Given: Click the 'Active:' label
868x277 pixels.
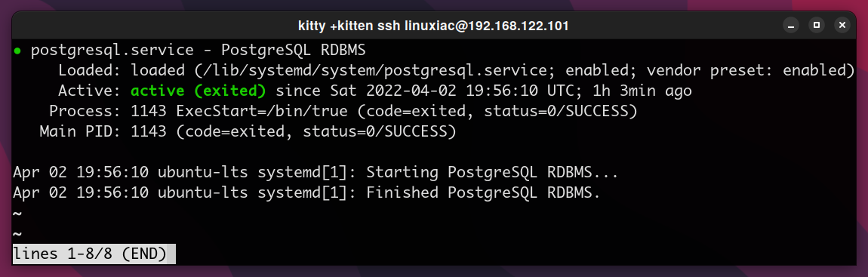Looking at the screenshot, I should click(91, 91).
